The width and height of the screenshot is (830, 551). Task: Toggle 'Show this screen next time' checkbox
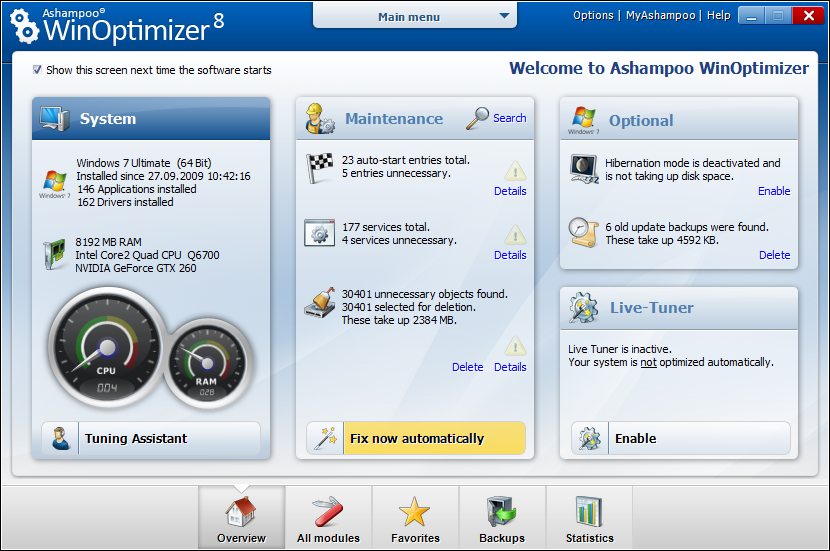click(x=37, y=70)
